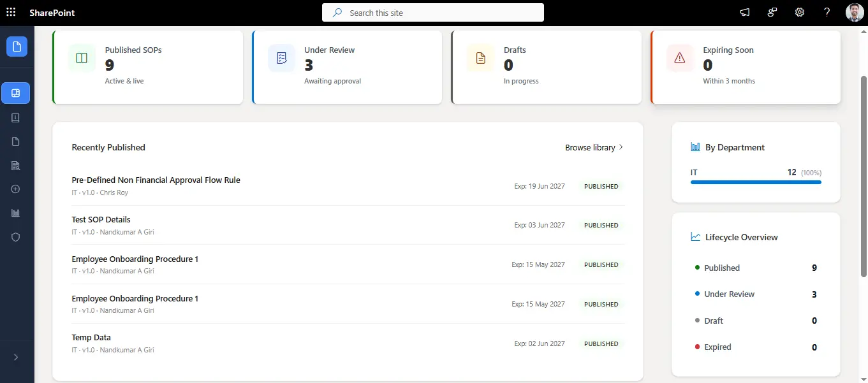Image resolution: width=868 pixels, height=383 pixels.
Task: Open the Settings gear
Action: point(800,12)
